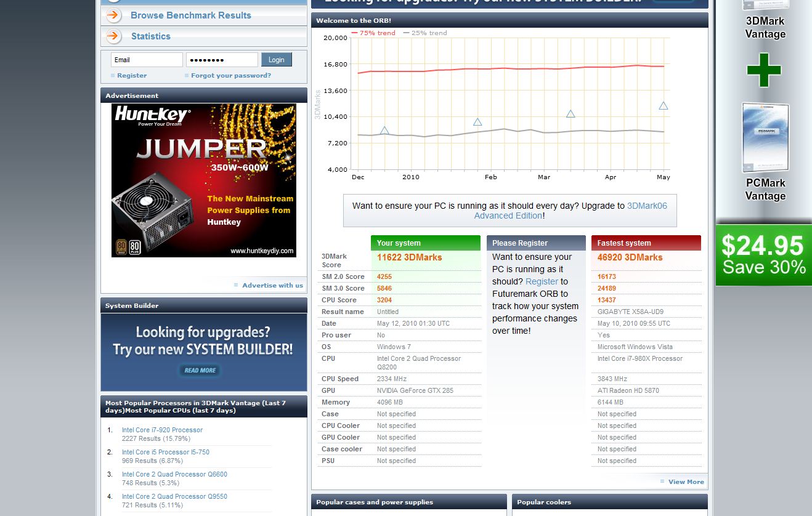
Task: Click the '25% trend' chart legend entry
Action: coord(425,33)
